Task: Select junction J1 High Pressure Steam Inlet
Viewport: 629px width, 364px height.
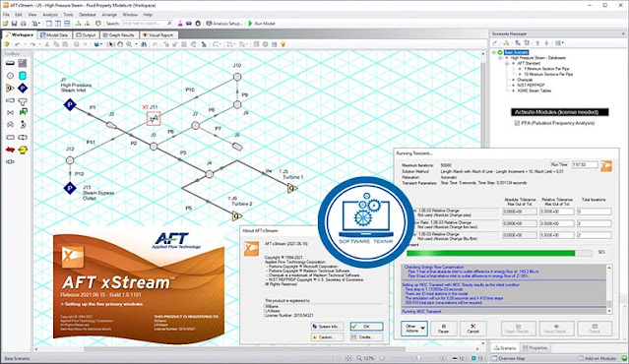Action: (x=70, y=105)
